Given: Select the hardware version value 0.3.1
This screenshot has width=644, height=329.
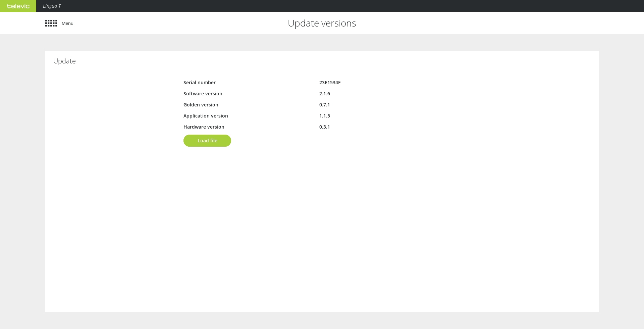Looking at the screenshot, I should click(x=324, y=127).
